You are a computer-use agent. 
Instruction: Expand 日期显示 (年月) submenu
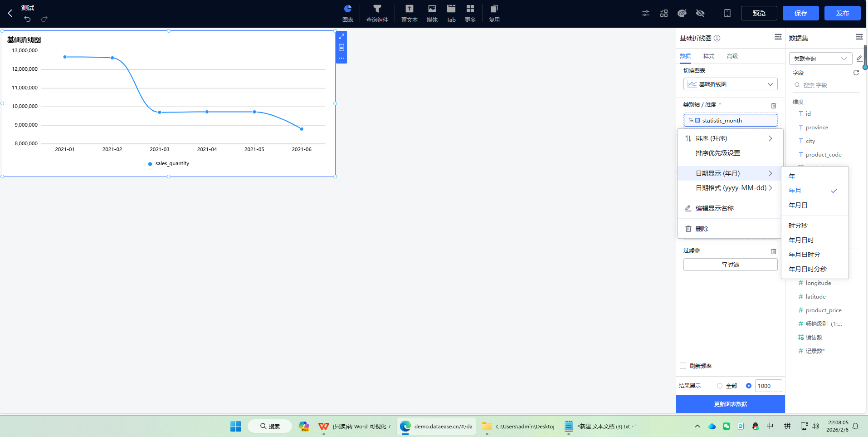(730, 173)
